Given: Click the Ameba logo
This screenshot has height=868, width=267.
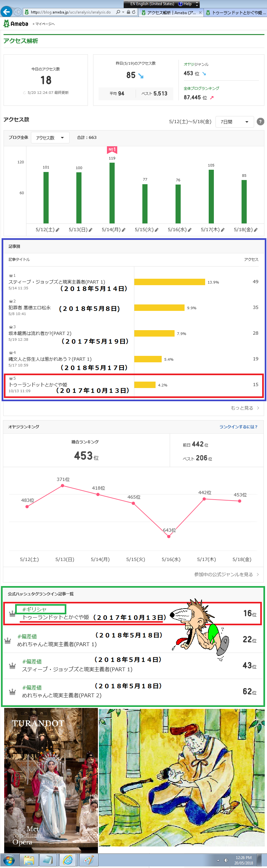Looking at the screenshot, I should click(x=15, y=23).
